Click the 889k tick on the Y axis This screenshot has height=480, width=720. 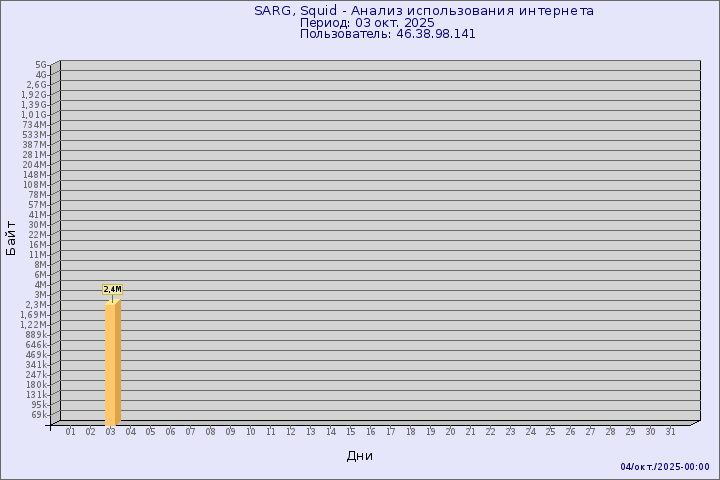tap(36, 334)
